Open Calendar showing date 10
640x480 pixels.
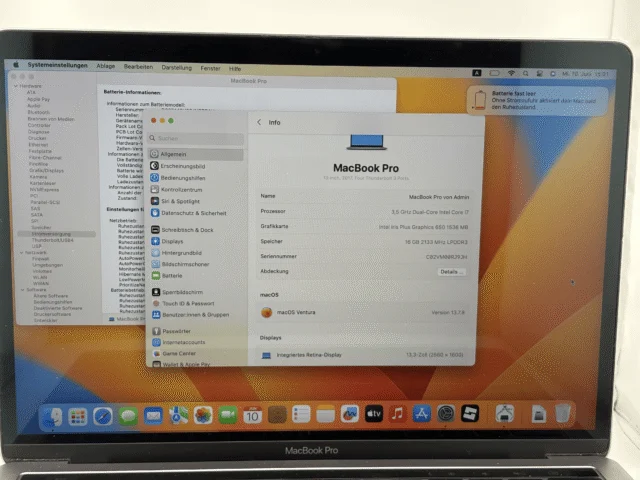pos(252,415)
